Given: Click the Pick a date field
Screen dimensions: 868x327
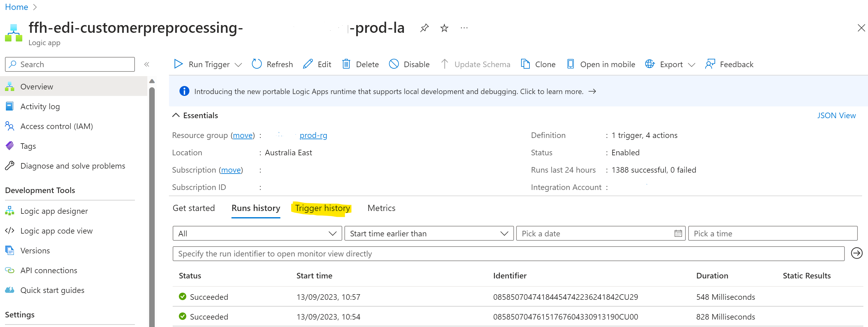Looking at the screenshot, I should [600, 233].
